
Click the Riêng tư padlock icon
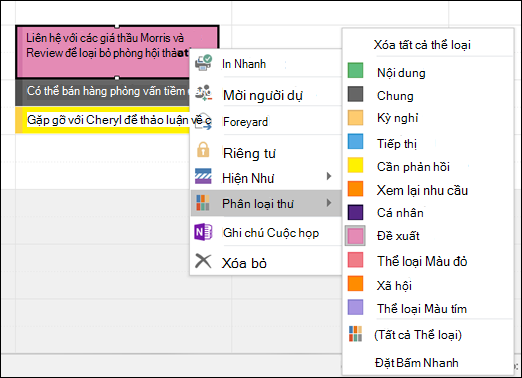point(203,150)
